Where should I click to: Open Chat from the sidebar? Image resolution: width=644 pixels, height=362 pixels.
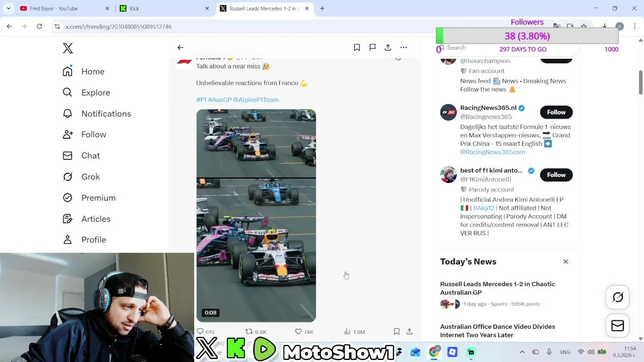(81, 156)
